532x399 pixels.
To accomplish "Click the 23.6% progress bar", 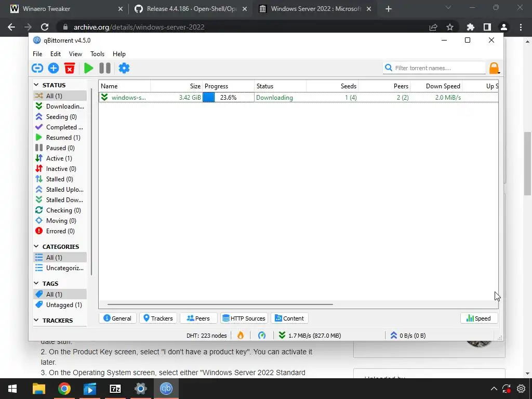I will click(x=228, y=97).
